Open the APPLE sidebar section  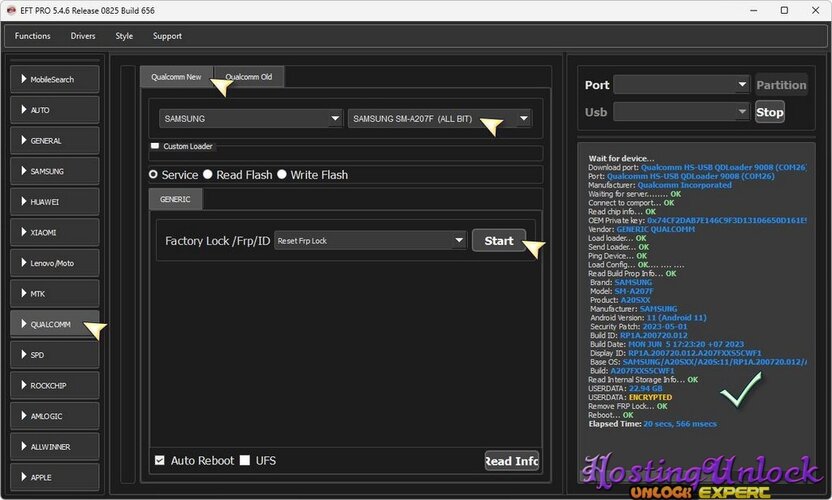[54, 477]
